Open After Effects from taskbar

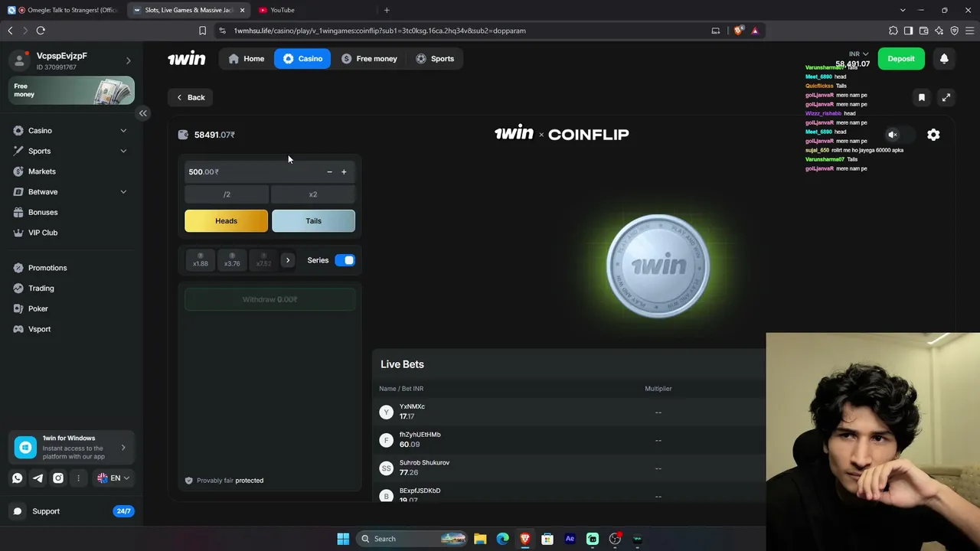tap(570, 539)
